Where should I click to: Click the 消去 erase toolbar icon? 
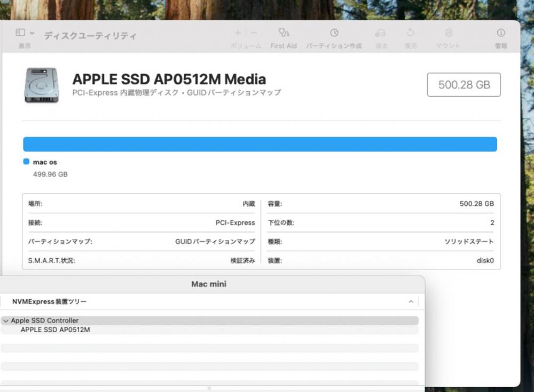point(380,33)
